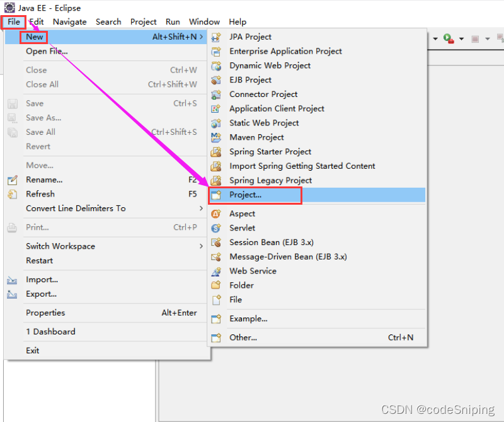504x422 pixels.
Task: Expand Switch Workspace submenu
Action: click(x=201, y=246)
